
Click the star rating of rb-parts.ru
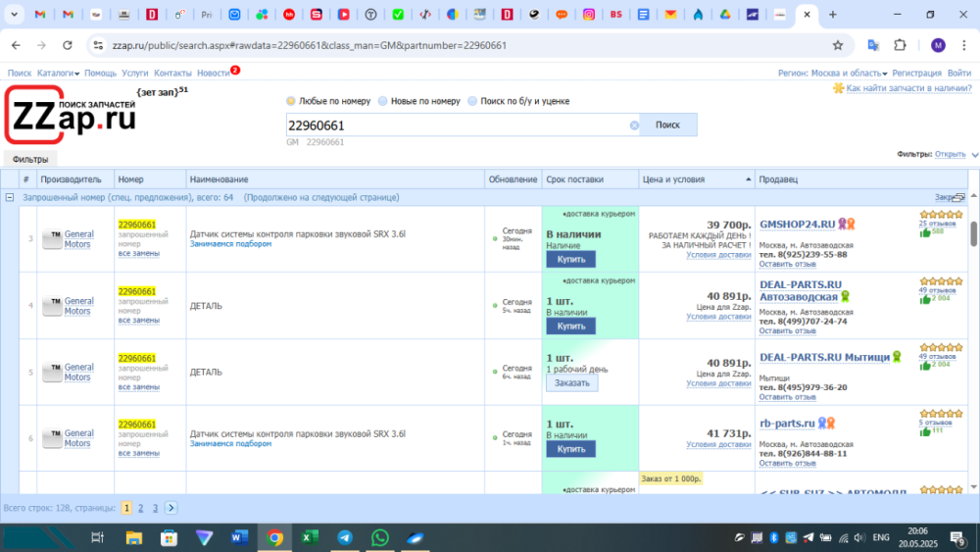point(940,414)
